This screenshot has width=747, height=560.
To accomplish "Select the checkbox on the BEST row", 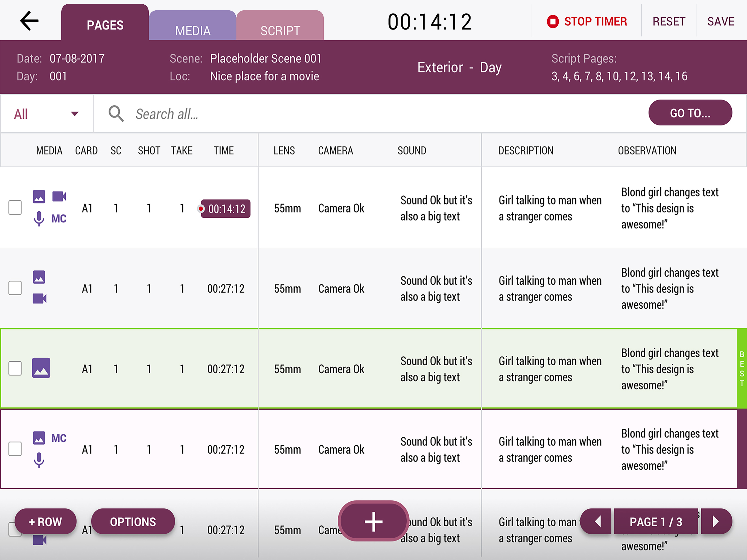I will click(15, 369).
